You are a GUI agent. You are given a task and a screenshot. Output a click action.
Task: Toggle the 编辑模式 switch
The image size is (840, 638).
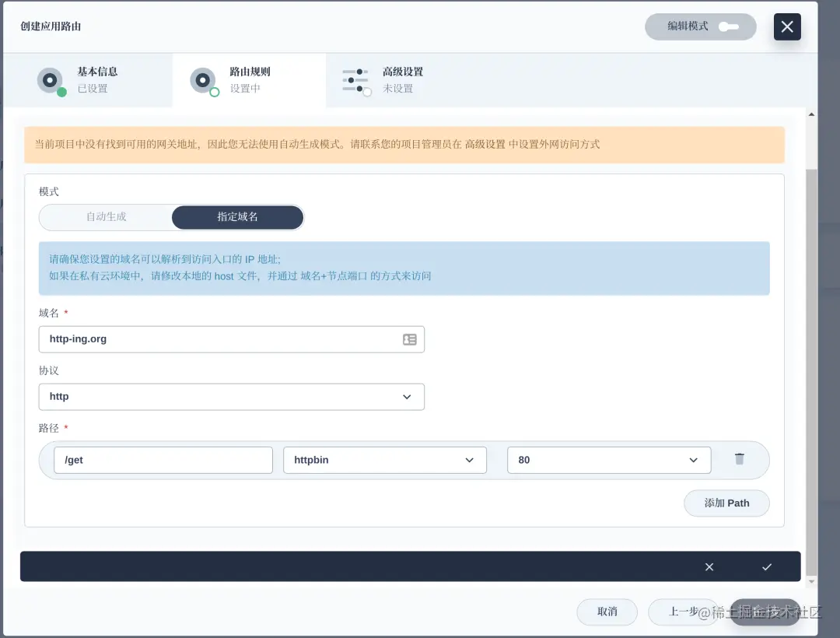[x=729, y=26]
